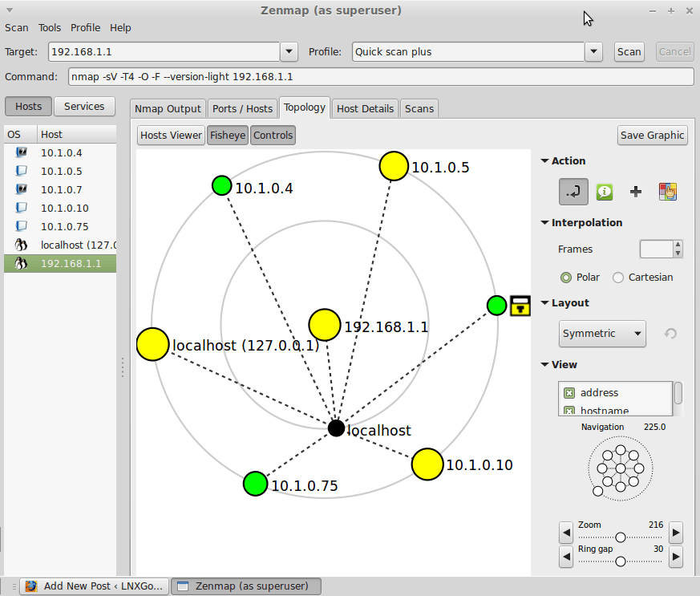
Task: Collapse the Layout section
Action: tap(544, 302)
